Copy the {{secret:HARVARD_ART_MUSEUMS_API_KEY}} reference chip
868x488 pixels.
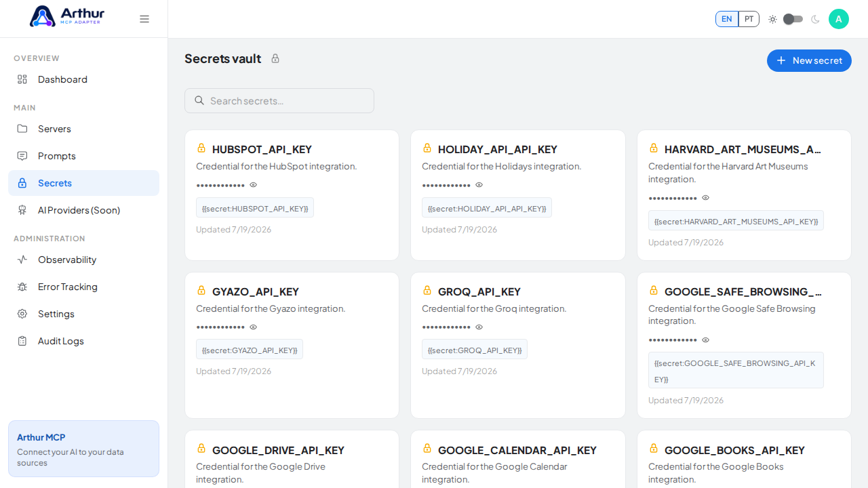736,221
